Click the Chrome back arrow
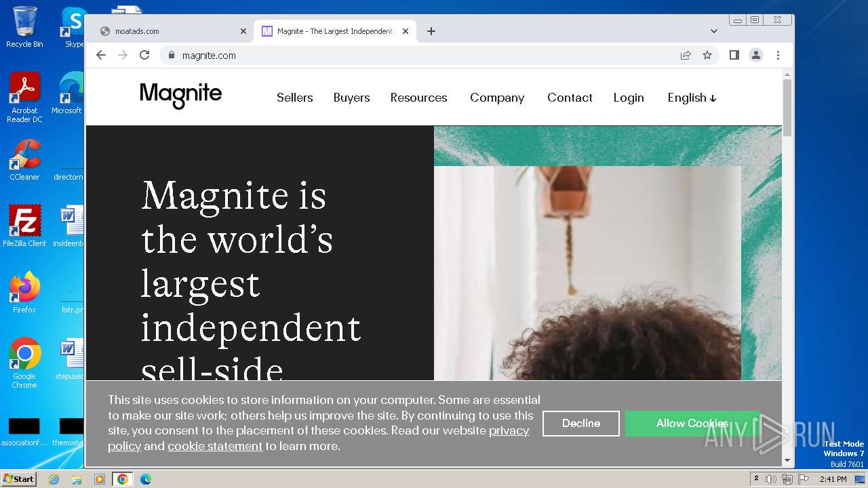This screenshot has width=868, height=488. click(x=101, y=55)
